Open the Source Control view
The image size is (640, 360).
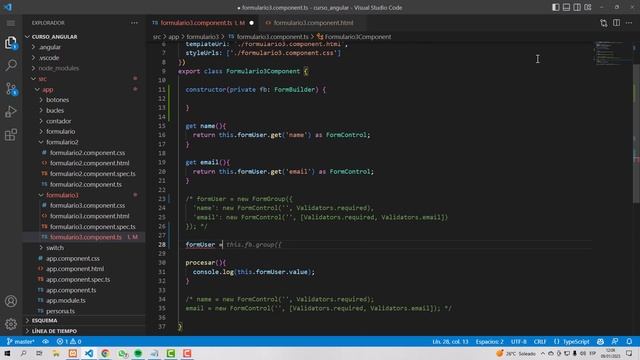pos(11,88)
